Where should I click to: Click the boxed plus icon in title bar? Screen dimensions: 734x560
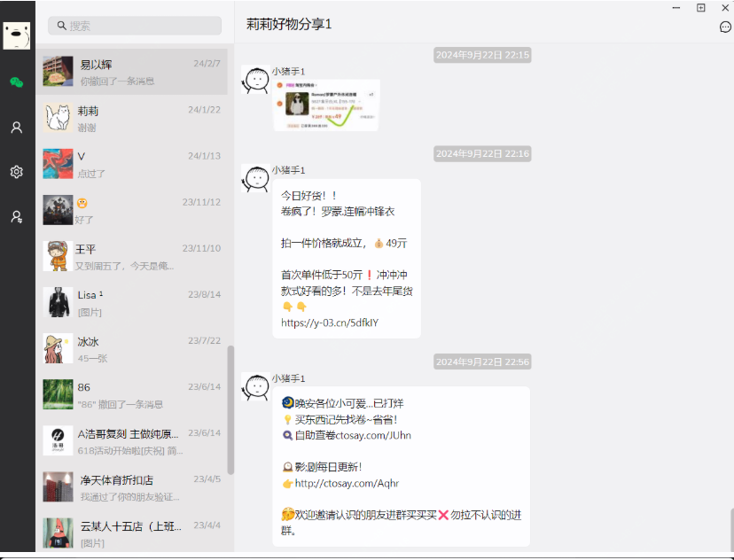[700, 8]
